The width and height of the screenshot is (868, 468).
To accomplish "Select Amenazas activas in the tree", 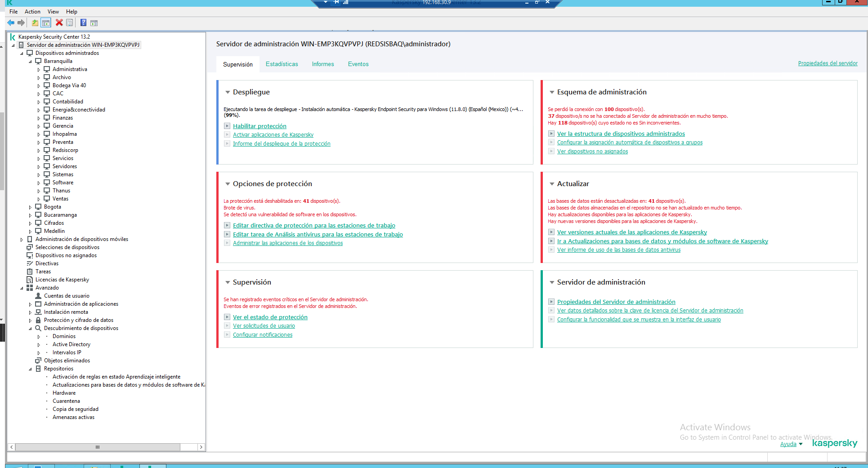I will point(73,417).
